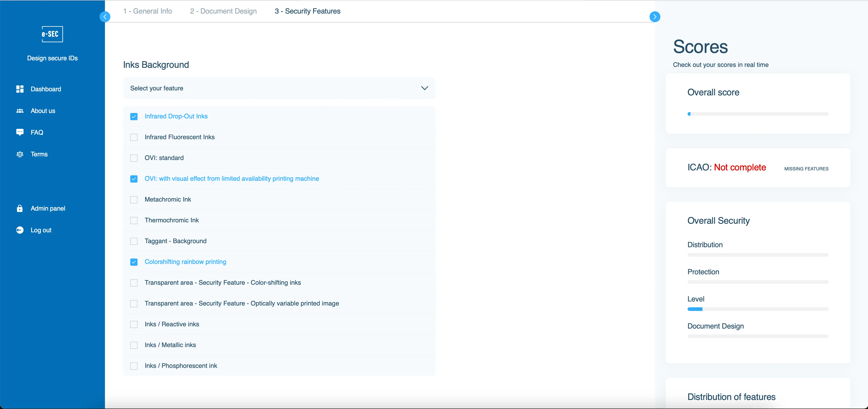Screen dimensions: 868x409
Task: Toggle scores panel with right arrow button
Action: click(655, 16)
